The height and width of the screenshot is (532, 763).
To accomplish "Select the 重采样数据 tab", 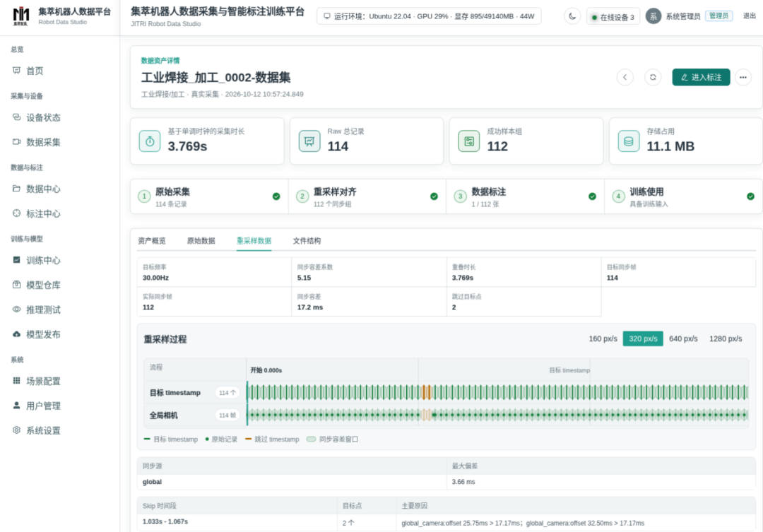I will pos(254,241).
